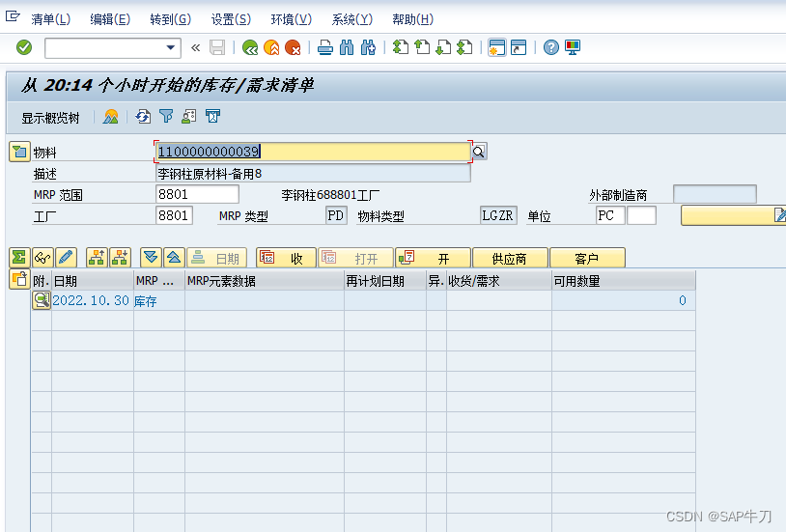Go to Next Page icon
Image resolution: width=786 pixels, height=532 pixels.
tap(443, 47)
